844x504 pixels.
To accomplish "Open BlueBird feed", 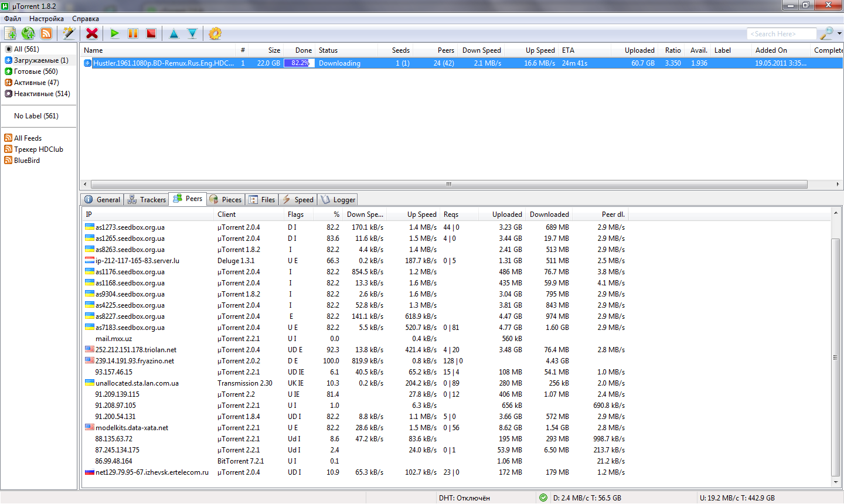I will click(22, 161).
